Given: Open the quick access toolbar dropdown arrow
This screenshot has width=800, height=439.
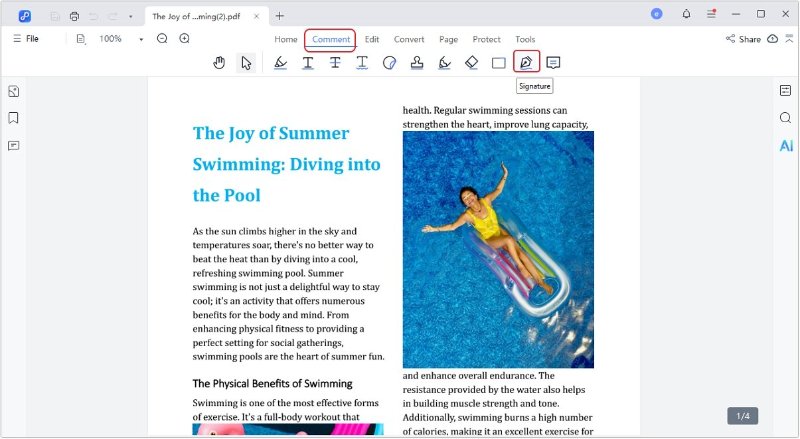Looking at the screenshot, I should (130, 16).
